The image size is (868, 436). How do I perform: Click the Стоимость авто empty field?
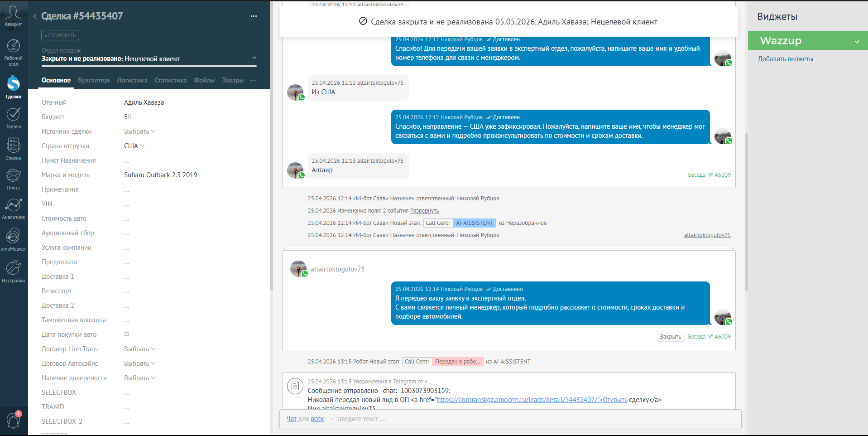(x=127, y=219)
